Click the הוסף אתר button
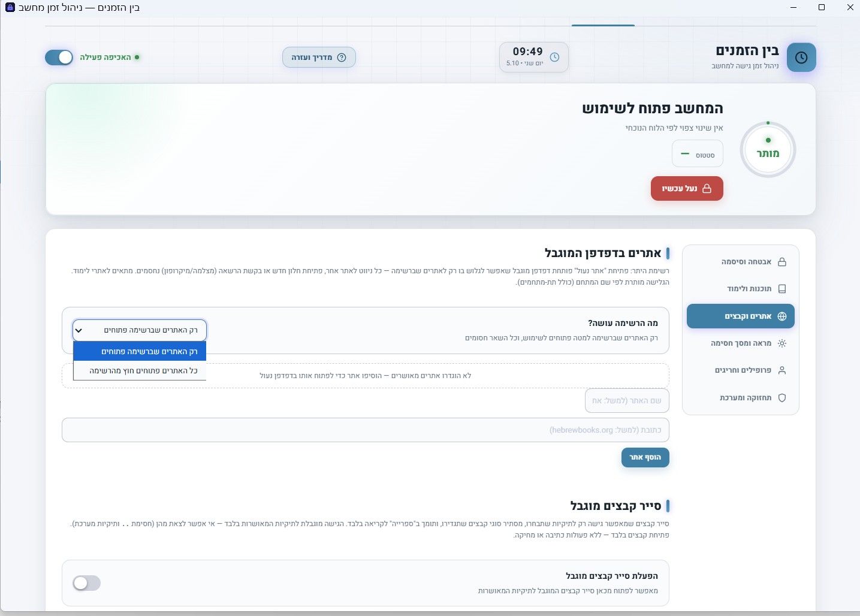The image size is (860, 616). point(645,457)
